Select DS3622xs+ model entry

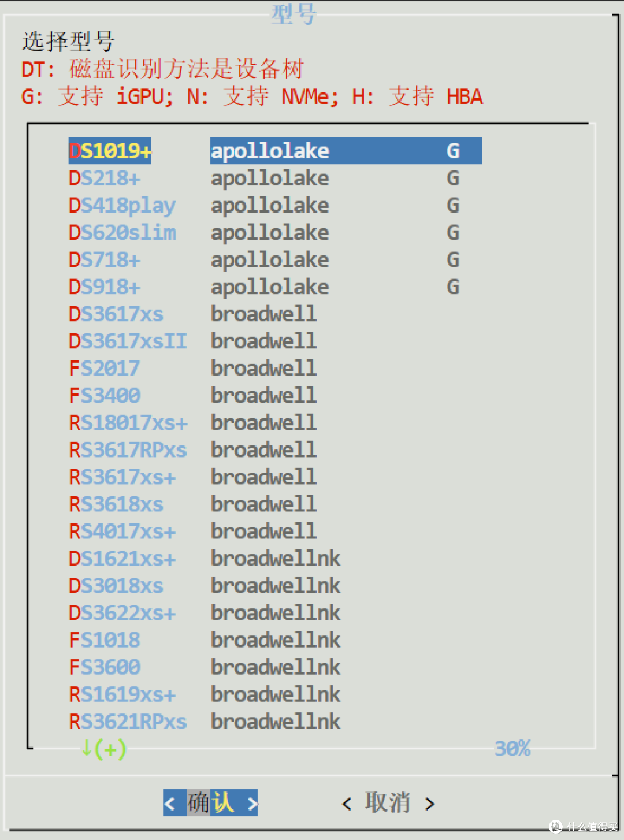(275, 612)
